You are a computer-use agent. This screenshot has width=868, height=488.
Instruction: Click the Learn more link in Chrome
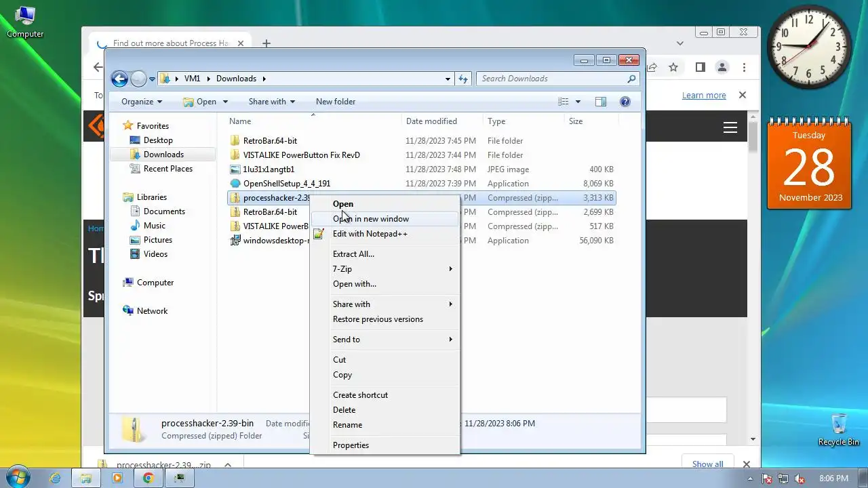(x=704, y=96)
